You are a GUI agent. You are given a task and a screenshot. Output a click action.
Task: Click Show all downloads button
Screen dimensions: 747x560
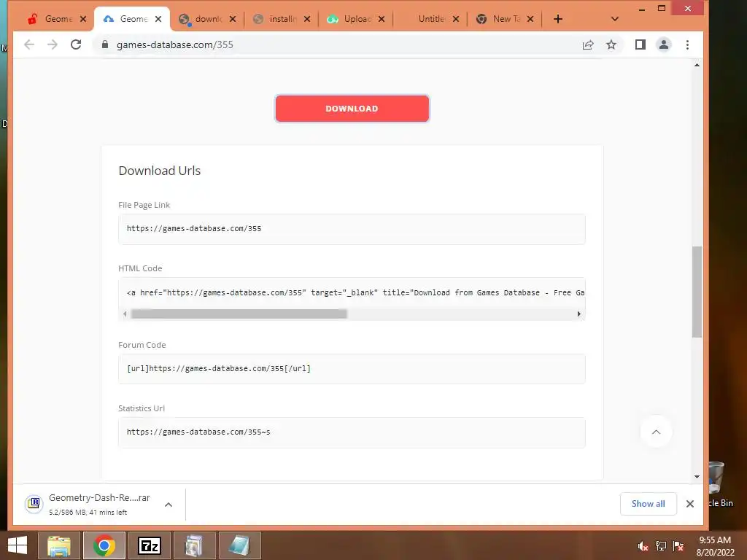tap(648, 504)
